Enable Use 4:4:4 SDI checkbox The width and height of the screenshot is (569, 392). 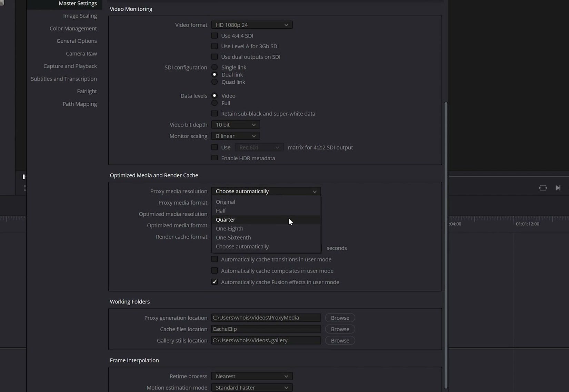click(x=214, y=35)
